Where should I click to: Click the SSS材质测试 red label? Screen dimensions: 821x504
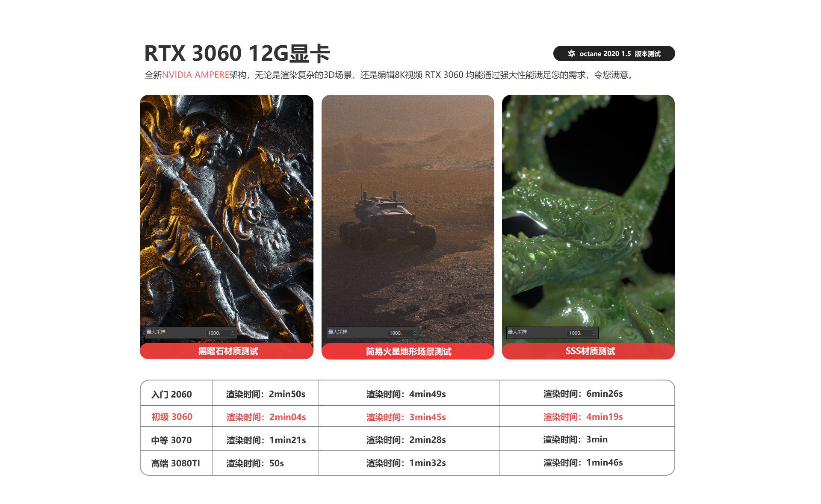click(588, 351)
